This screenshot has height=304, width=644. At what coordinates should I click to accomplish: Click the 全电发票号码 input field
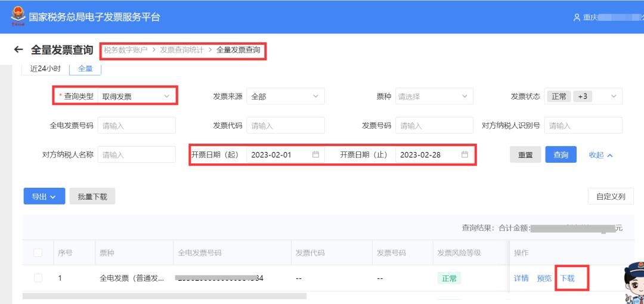click(x=137, y=125)
